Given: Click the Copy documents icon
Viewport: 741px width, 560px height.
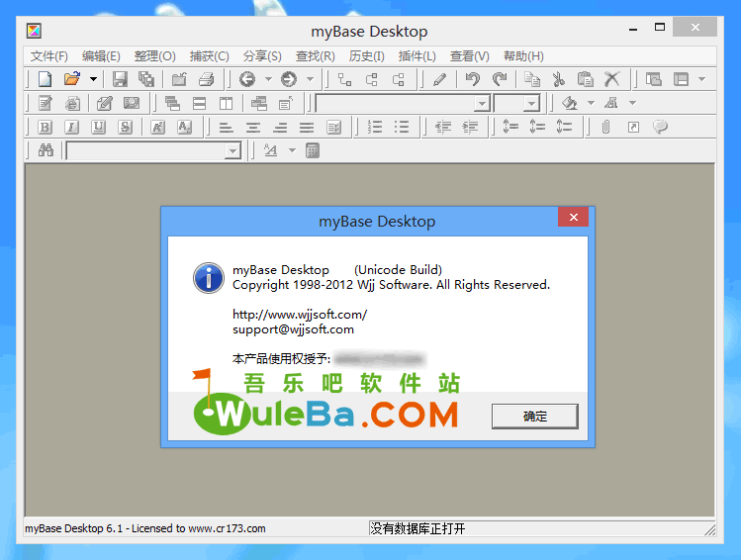Looking at the screenshot, I should click(x=532, y=79).
